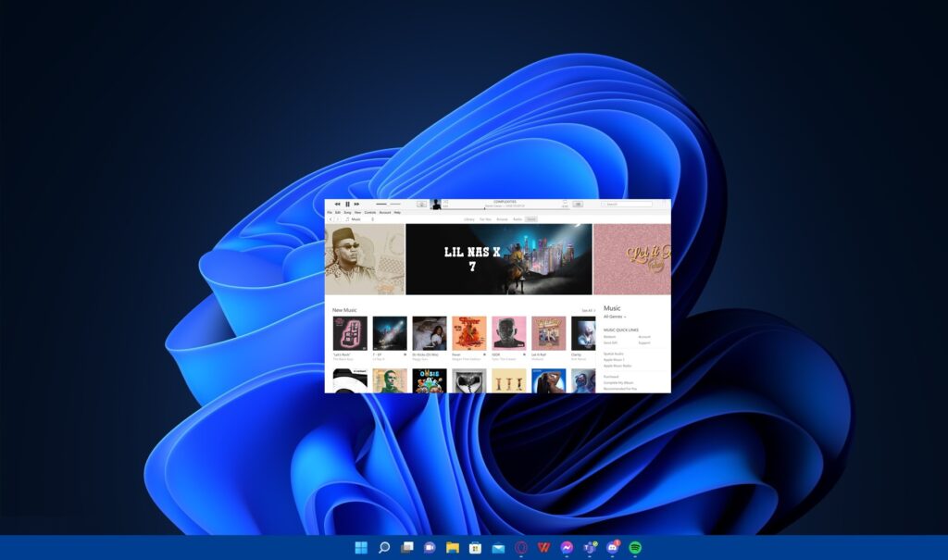Viewport: 948px width, 560px height.
Task: Open the Clarity album cover
Action: tap(583, 333)
